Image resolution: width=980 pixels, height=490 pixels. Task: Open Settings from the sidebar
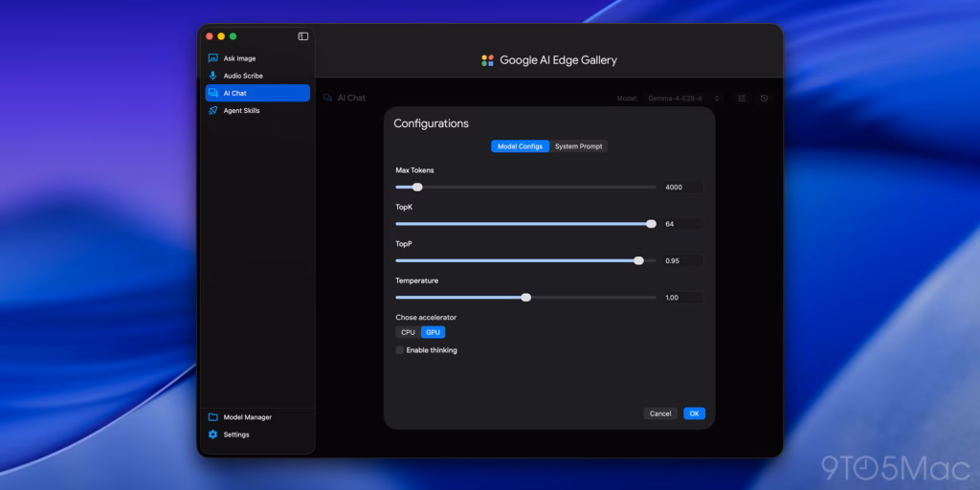click(257, 434)
